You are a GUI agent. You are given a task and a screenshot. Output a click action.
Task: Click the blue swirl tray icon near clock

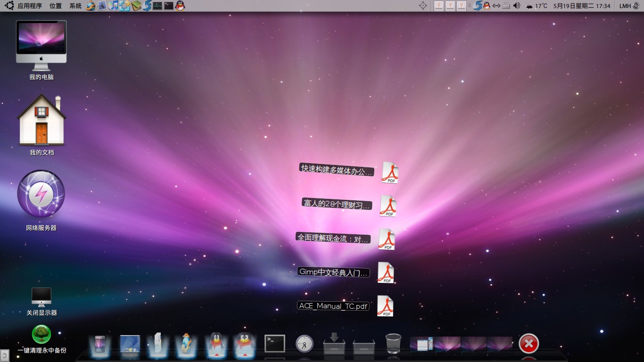pos(477,6)
